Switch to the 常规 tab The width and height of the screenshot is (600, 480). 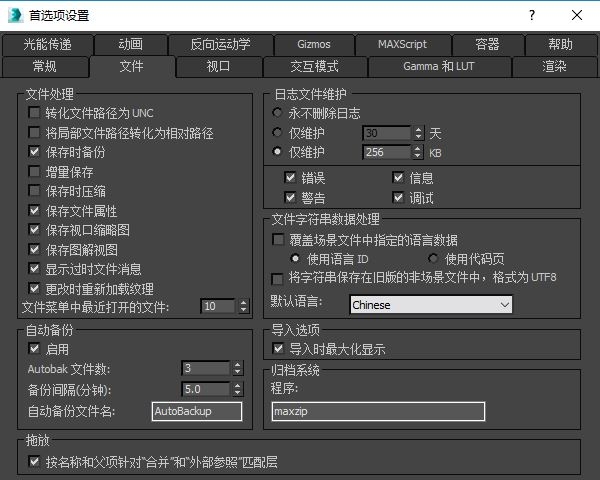point(45,67)
